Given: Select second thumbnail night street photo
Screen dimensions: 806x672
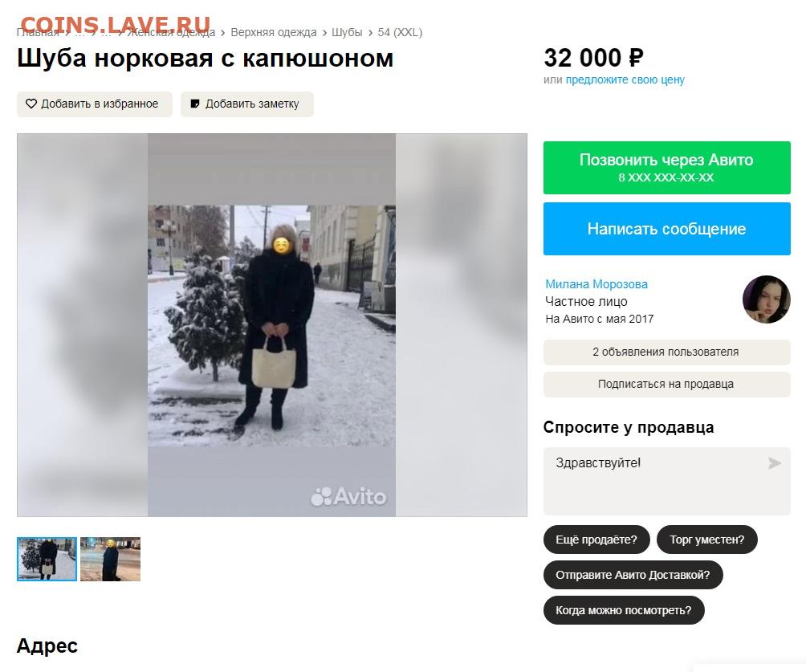Looking at the screenshot, I should coord(110,559).
